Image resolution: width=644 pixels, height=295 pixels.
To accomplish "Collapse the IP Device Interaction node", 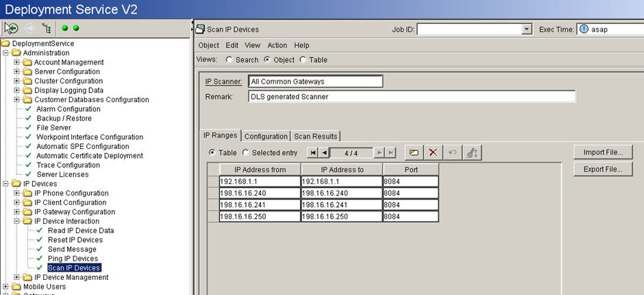I will 17,222.
